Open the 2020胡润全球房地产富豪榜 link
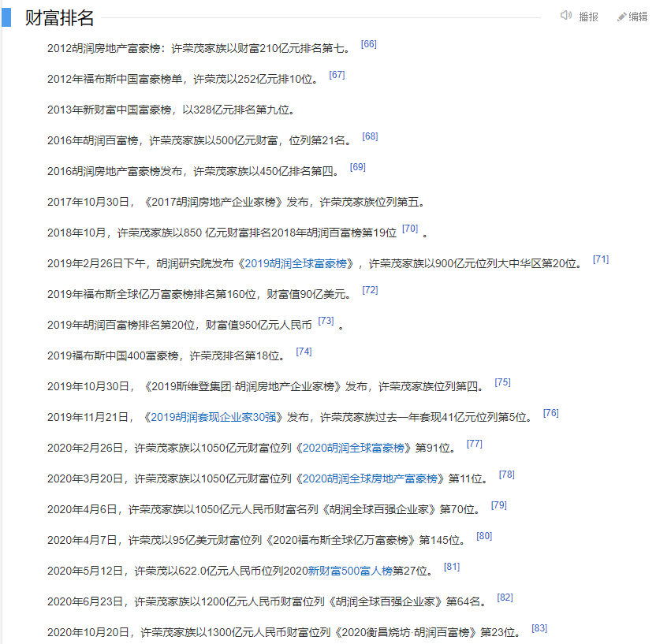Viewport: 671px width, 644px height. (x=370, y=478)
